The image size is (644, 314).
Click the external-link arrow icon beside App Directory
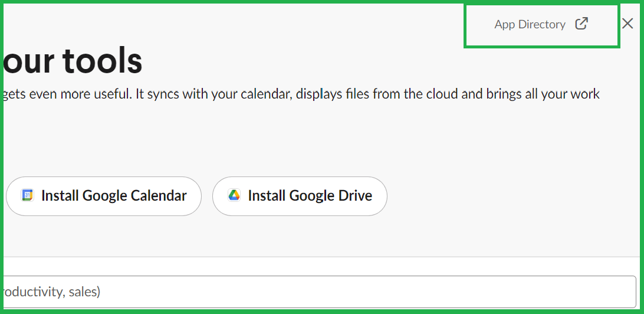[x=581, y=24]
